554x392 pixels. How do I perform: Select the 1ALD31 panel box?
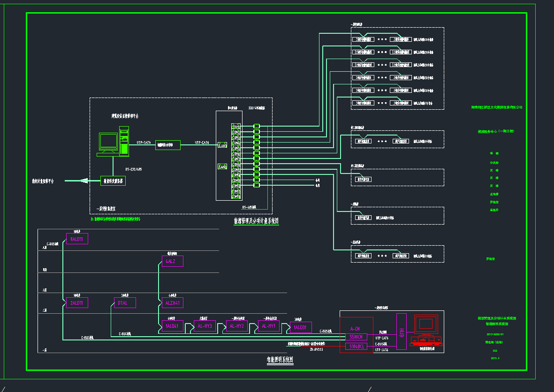[301, 327]
